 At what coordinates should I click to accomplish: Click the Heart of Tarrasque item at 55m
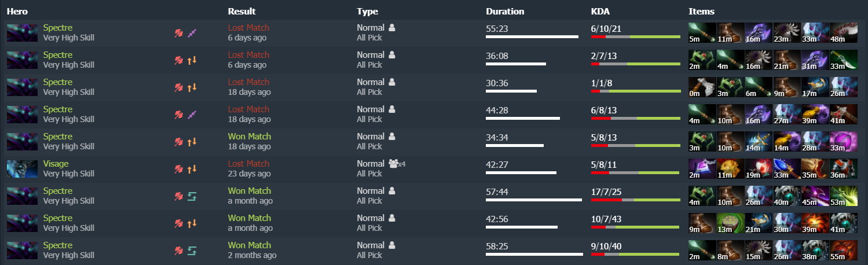pyautogui.click(x=844, y=251)
